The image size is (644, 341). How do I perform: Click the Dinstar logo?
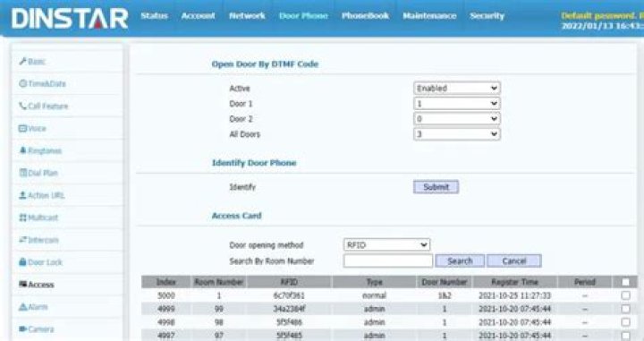click(70, 19)
